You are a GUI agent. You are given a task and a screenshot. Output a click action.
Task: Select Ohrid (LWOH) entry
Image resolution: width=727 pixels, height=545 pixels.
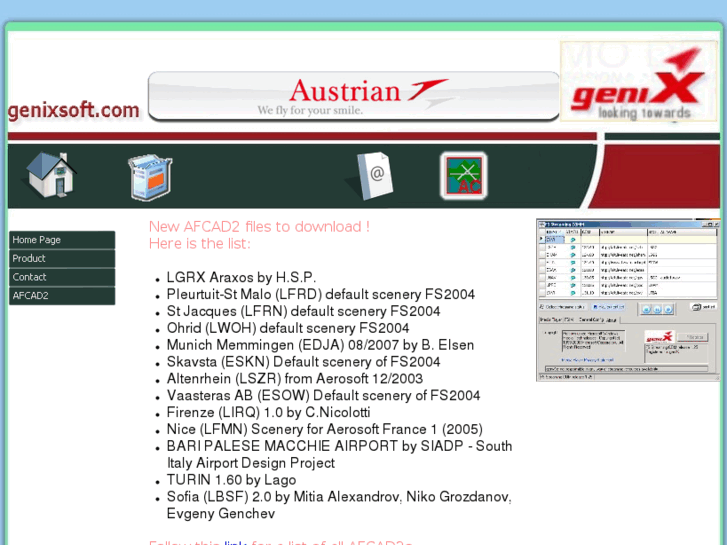(x=288, y=328)
